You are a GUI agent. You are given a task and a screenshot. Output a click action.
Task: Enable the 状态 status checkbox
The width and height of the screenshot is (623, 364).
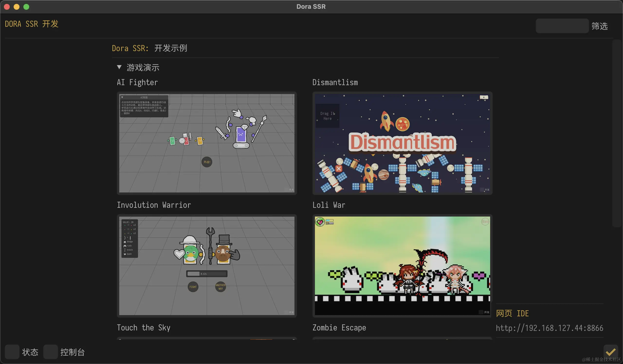point(12,352)
